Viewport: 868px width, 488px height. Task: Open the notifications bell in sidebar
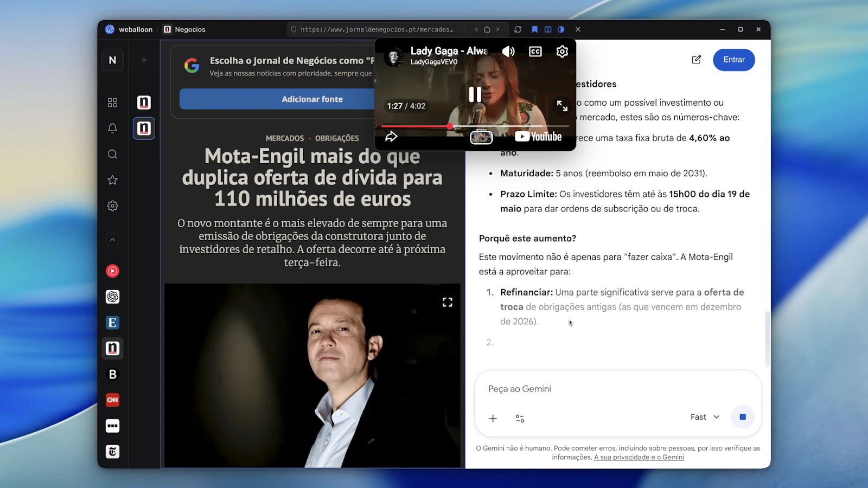click(x=112, y=129)
